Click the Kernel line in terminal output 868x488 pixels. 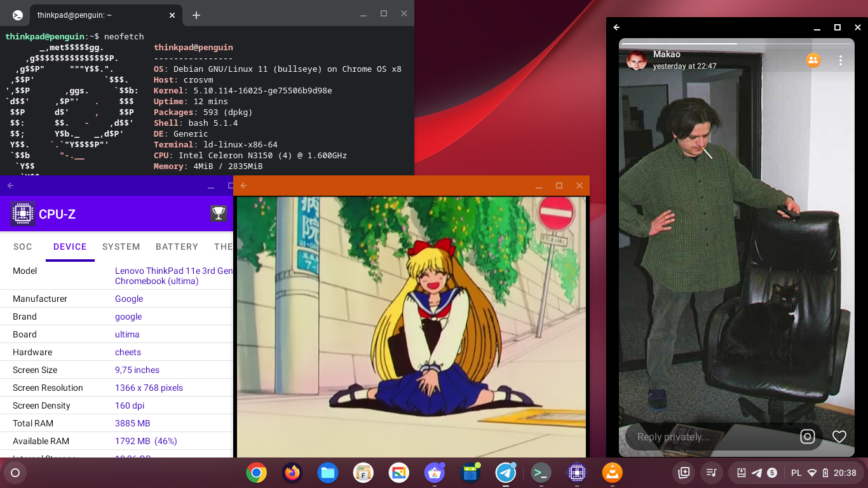point(243,90)
